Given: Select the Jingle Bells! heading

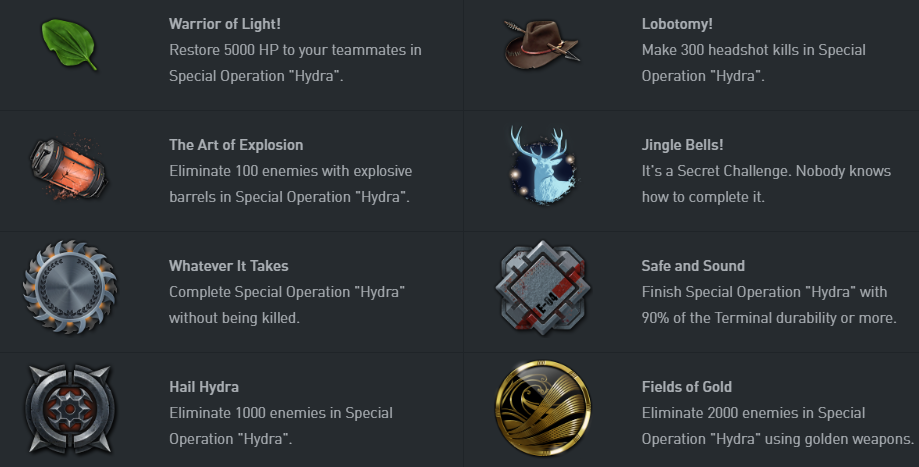Looking at the screenshot, I should tap(682, 145).
